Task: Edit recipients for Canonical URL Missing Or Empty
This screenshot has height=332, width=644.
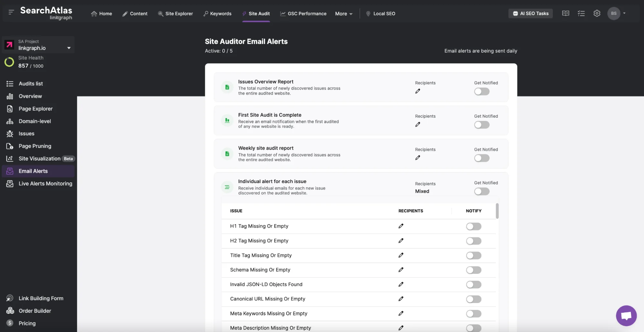Action: click(401, 299)
